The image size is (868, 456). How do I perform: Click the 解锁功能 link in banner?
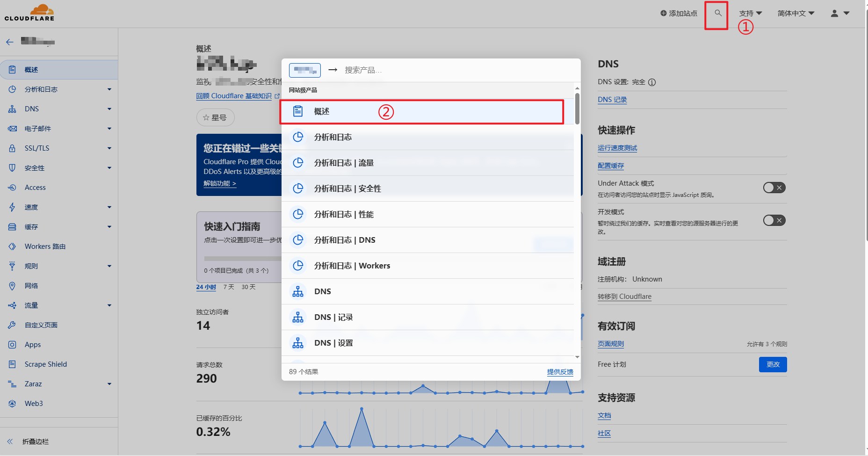pos(220,183)
